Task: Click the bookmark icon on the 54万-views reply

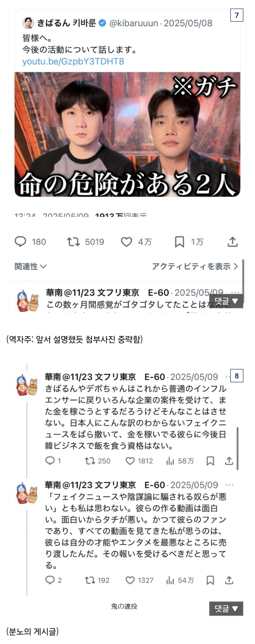Action: pyautogui.click(x=210, y=580)
